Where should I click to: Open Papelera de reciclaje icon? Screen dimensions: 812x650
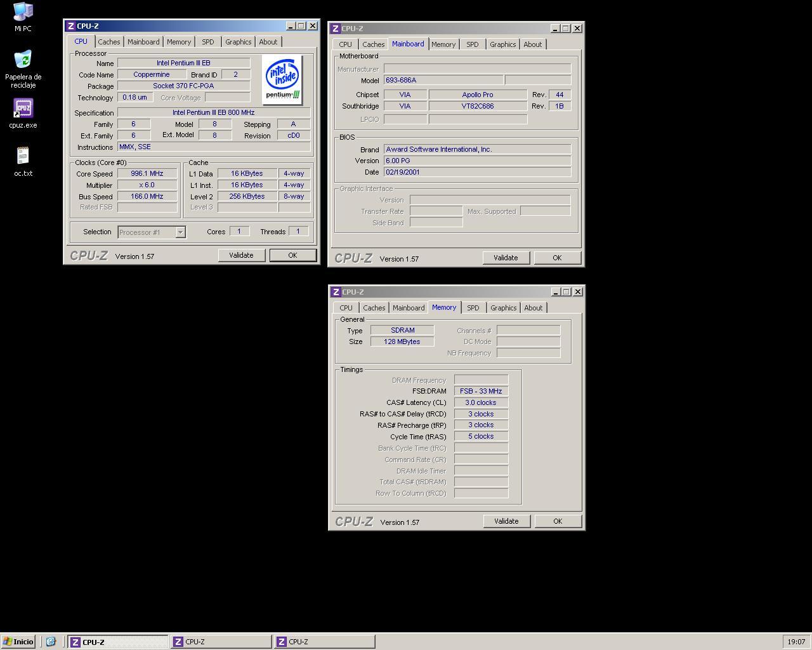point(23,69)
